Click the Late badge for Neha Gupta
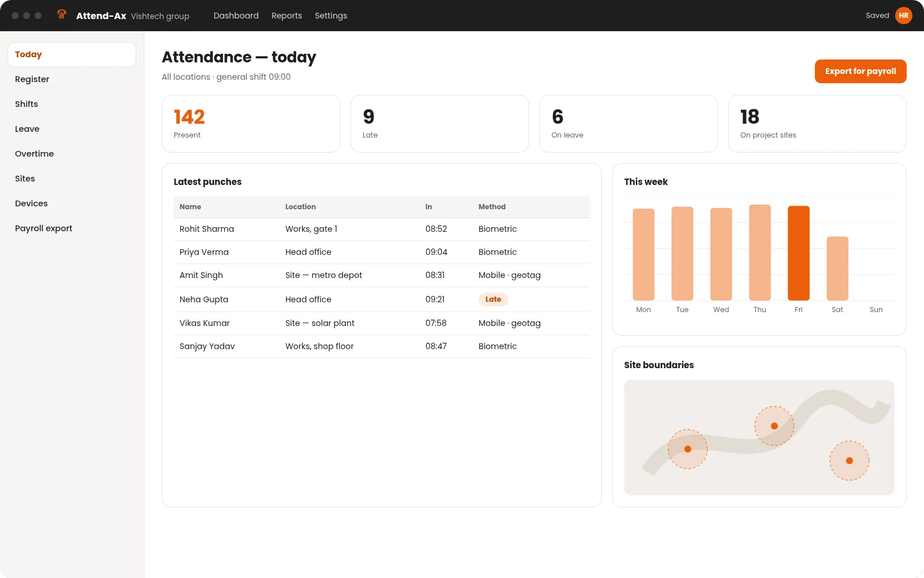The image size is (924, 578). pyautogui.click(x=493, y=299)
